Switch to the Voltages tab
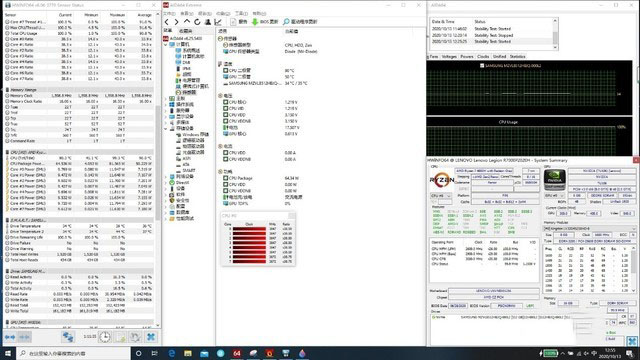This screenshot has width=640, height=360. [449, 57]
